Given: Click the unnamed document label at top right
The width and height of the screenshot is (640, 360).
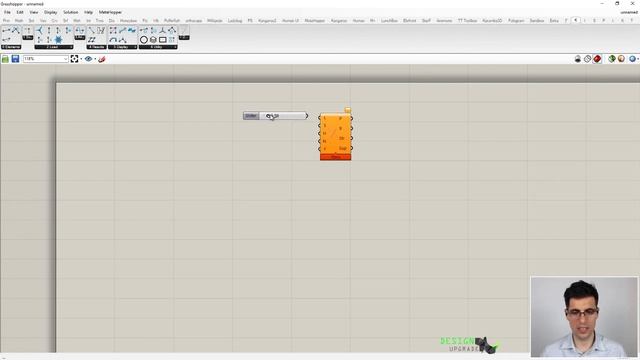Looking at the screenshot, I should [629, 12].
